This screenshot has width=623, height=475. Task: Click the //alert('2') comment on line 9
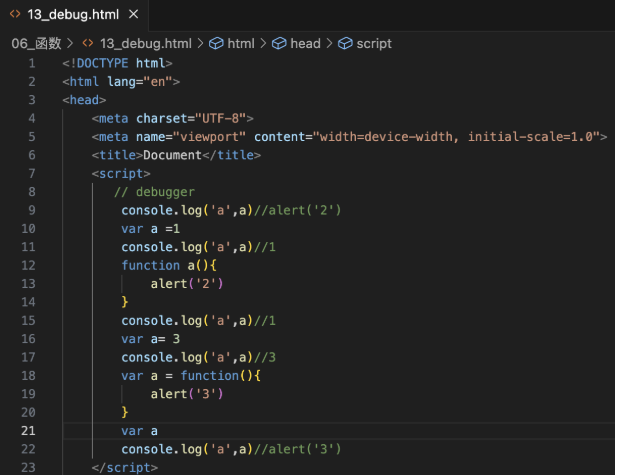click(x=297, y=210)
